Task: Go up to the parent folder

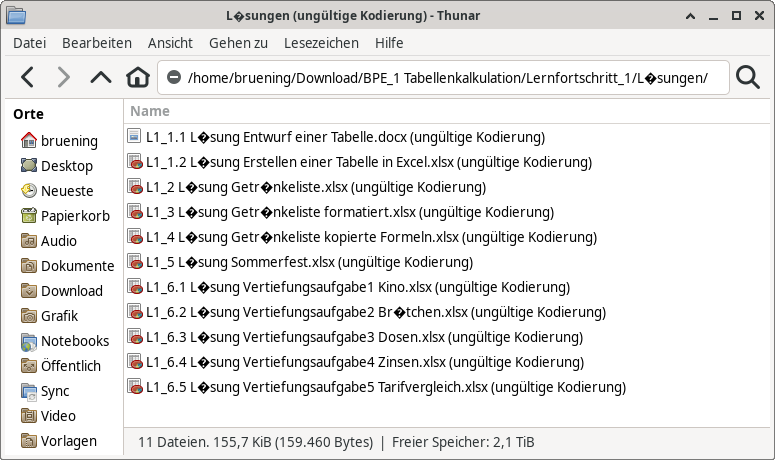Action: [100, 77]
